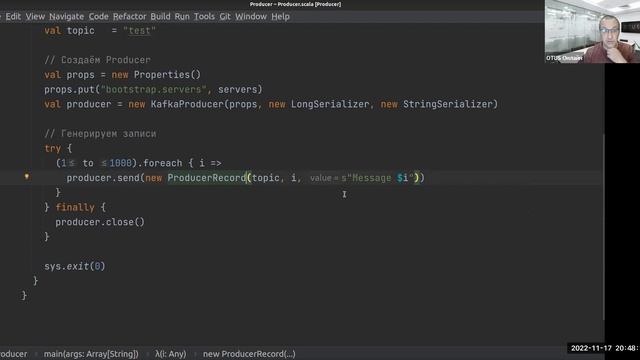Open the Navigate menu

click(x=67, y=16)
